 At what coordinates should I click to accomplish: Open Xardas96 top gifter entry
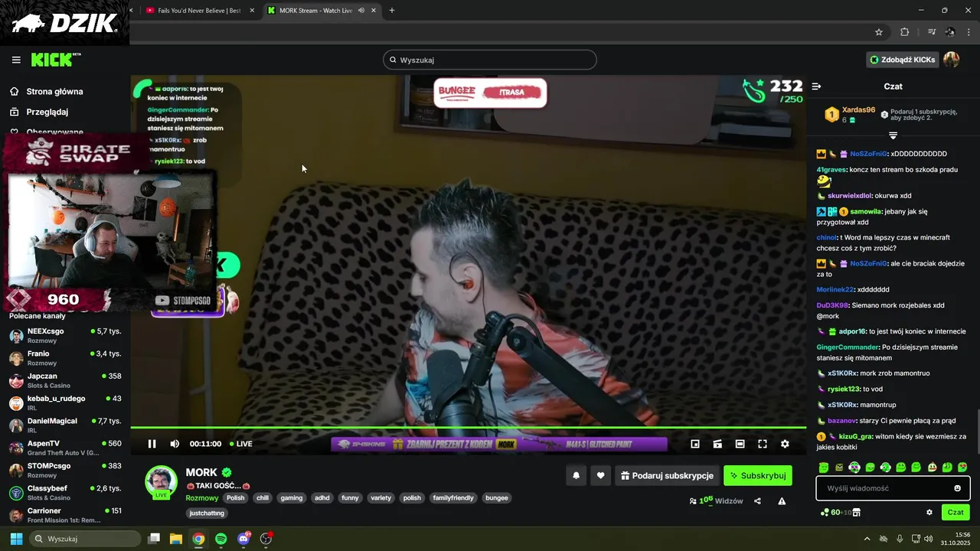850,115
